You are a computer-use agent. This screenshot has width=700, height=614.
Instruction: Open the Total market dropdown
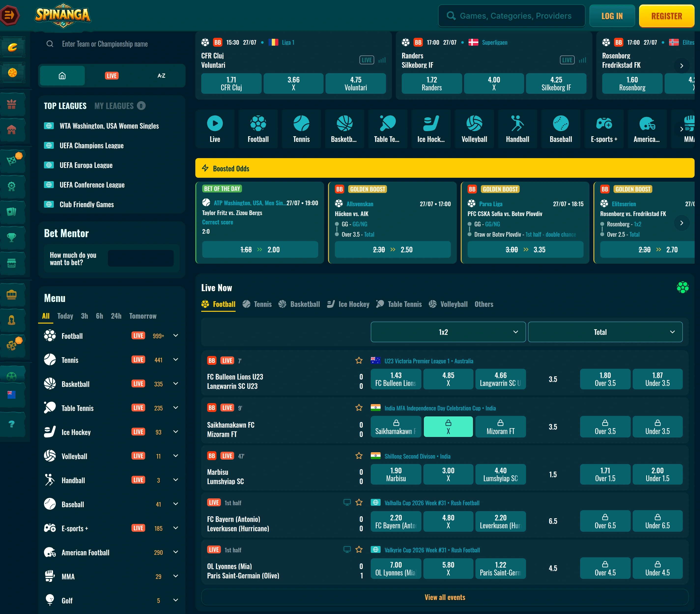605,332
